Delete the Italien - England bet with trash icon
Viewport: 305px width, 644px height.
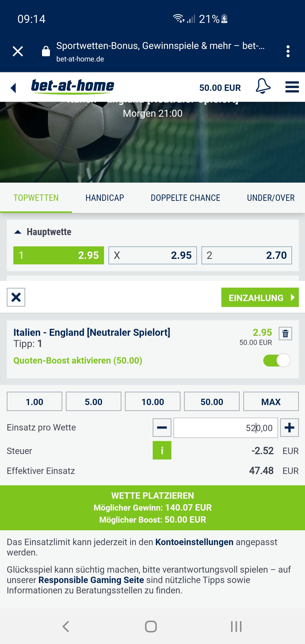(x=285, y=333)
